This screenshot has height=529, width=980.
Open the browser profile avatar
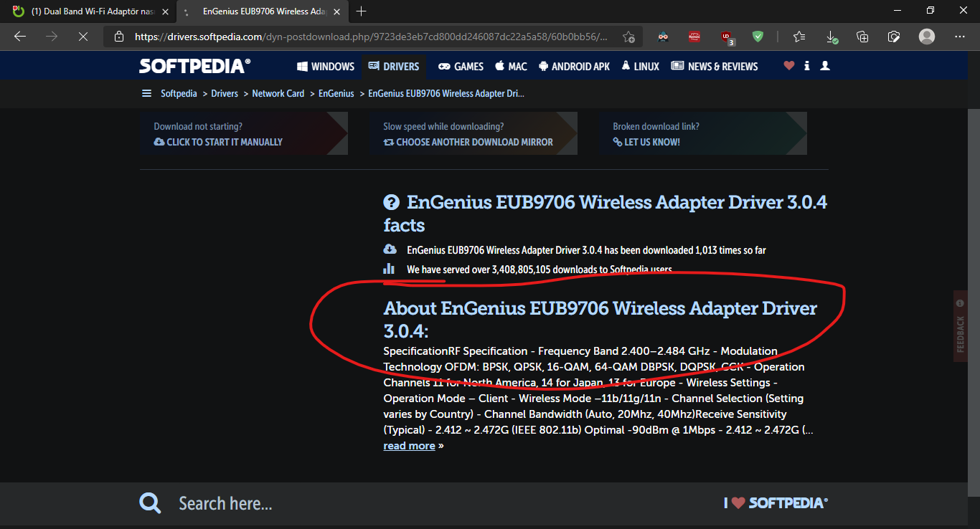(927, 37)
